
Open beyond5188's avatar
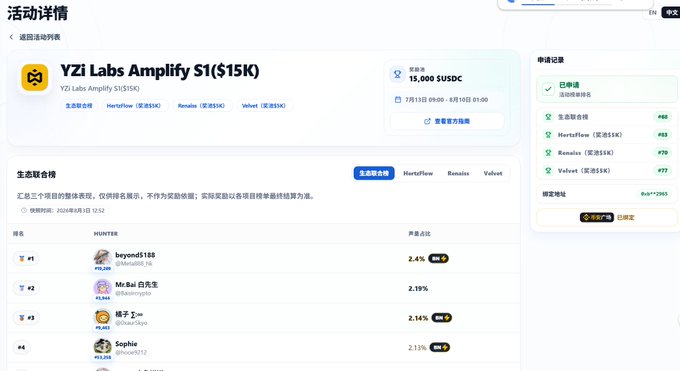pyautogui.click(x=102, y=258)
